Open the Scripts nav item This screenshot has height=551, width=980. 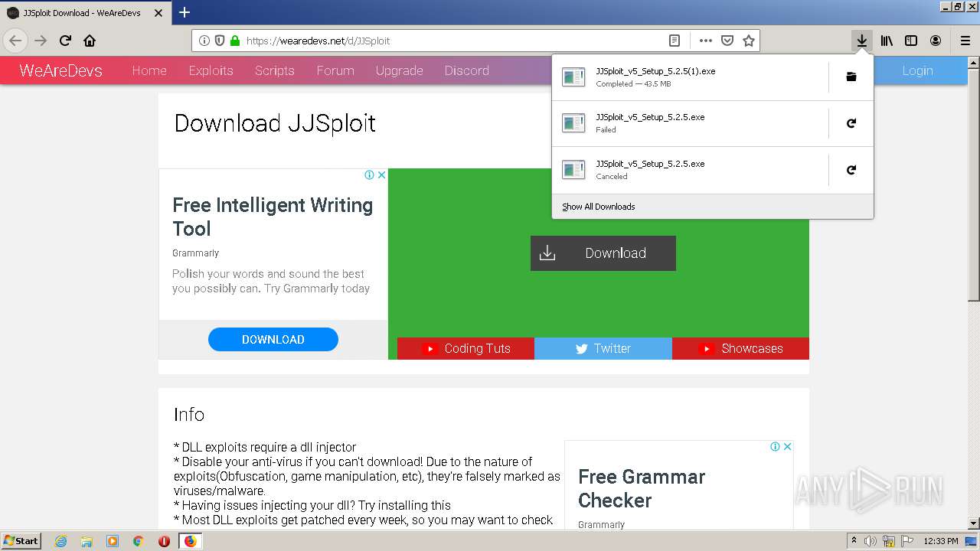point(275,70)
